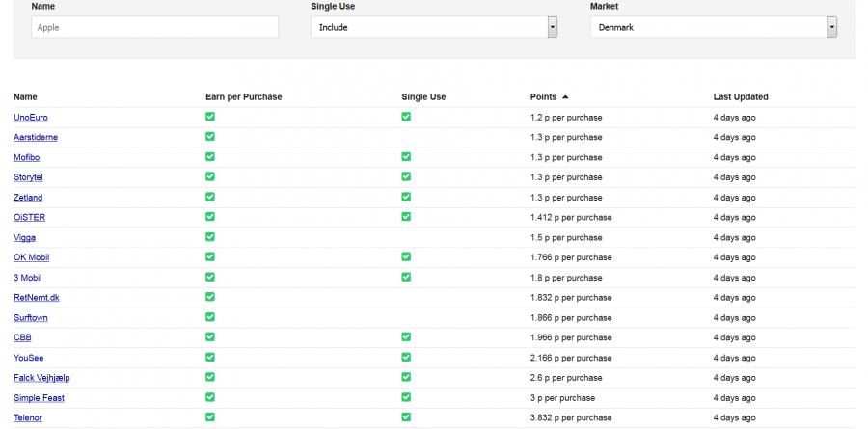Click the Single Use checkmark for Storytel
Screen dimensions: 868x429
[x=406, y=176]
